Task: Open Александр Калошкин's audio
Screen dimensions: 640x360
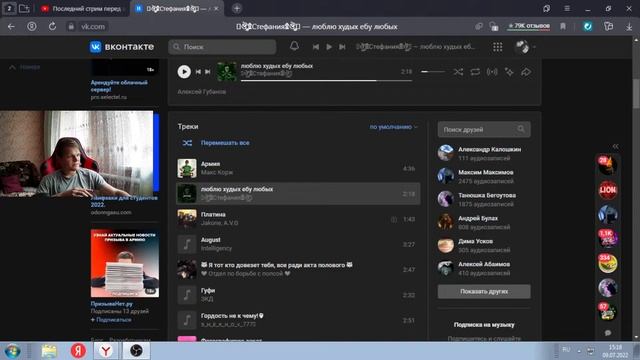Action: [x=484, y=153]
